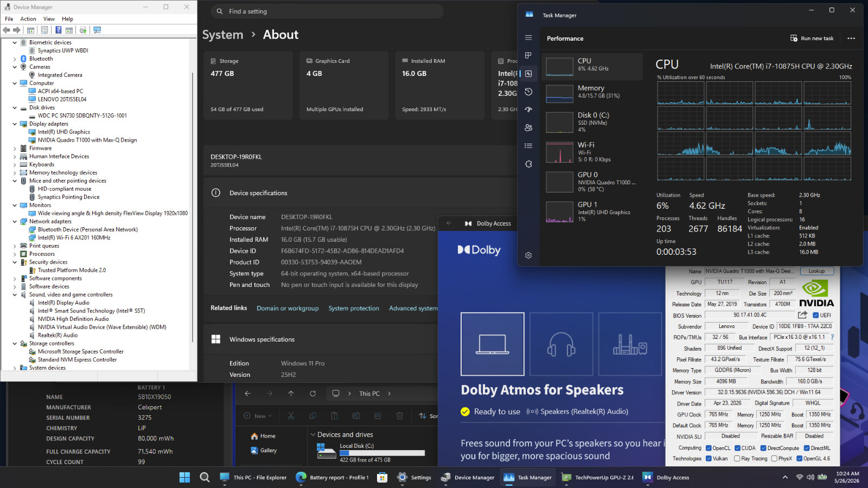Viewport: 868px width, 488px height.
Task: Collapse the Display adapters node
Action: (x=15, y=124)
